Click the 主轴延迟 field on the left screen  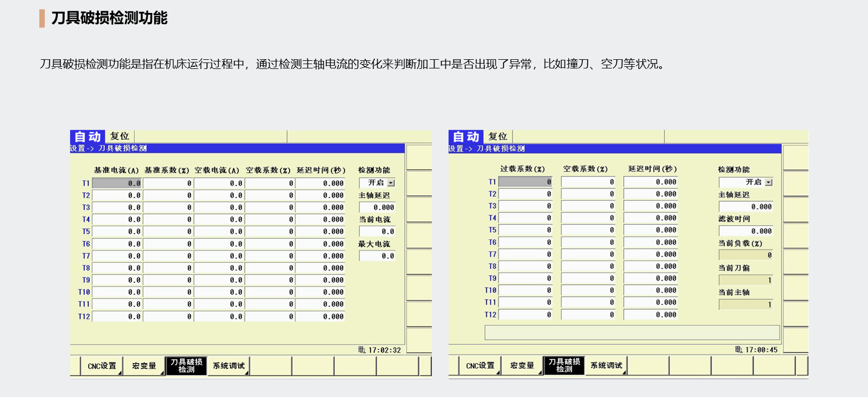pos(377,207)
